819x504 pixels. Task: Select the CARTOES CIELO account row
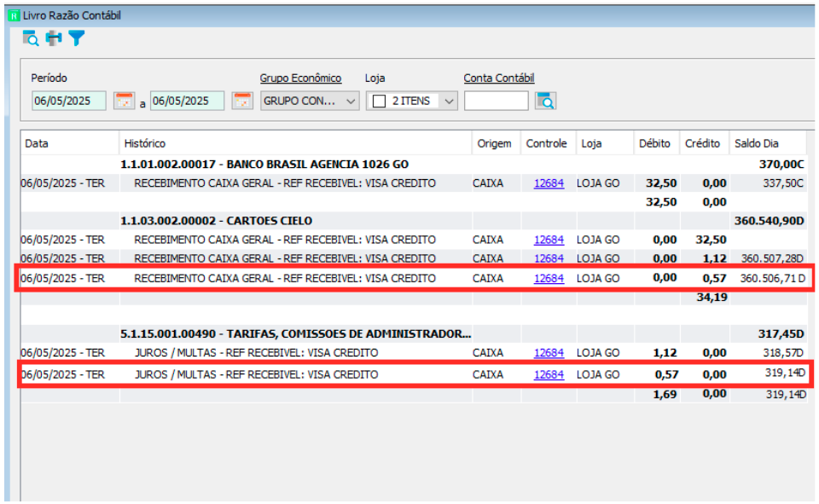[x=414, y=221]
